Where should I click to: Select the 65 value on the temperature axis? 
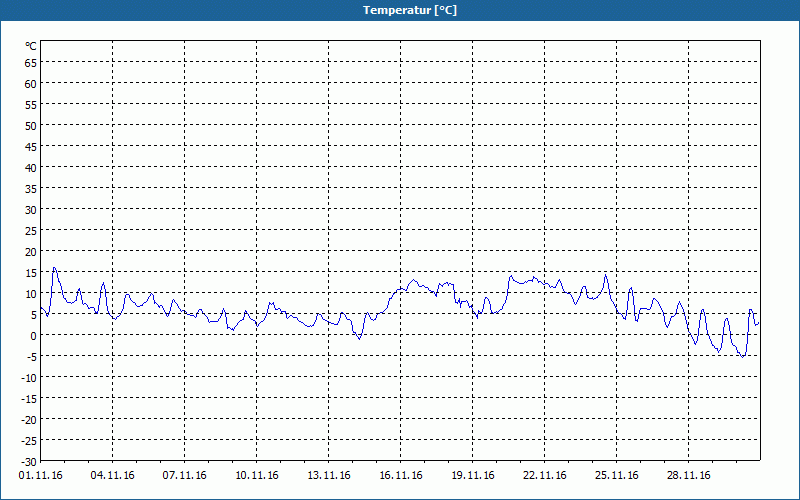(x=31, y=62)
